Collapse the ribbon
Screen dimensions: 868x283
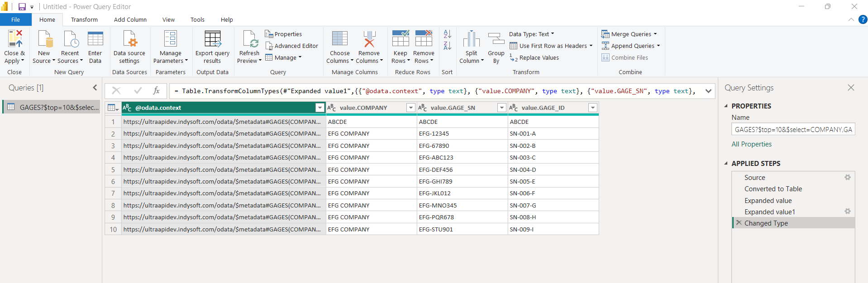pos(851,19)
